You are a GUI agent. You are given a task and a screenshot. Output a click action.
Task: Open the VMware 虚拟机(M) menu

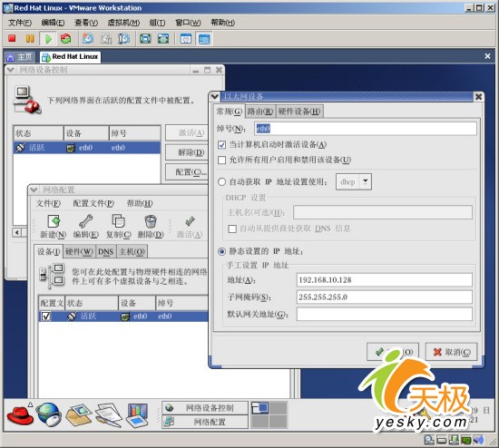[x=123, y=23]
